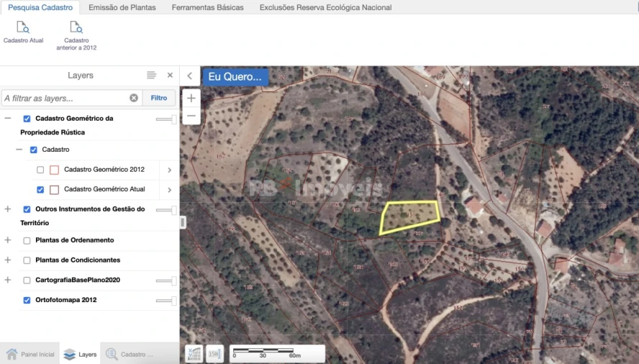Close the Layers panel
The image size is (639, 364).
tap(171, 76)
